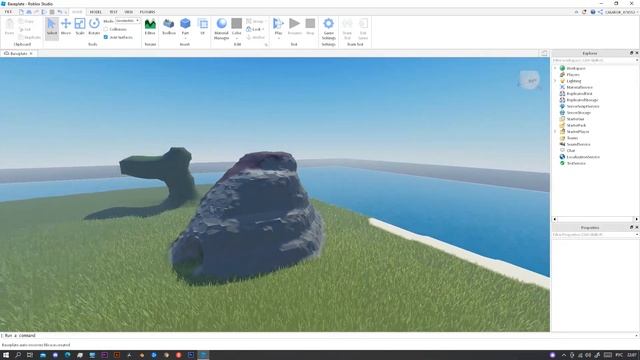Switch to the View ribbon tab
Screen dimensions: 640x360
[129, 12]
